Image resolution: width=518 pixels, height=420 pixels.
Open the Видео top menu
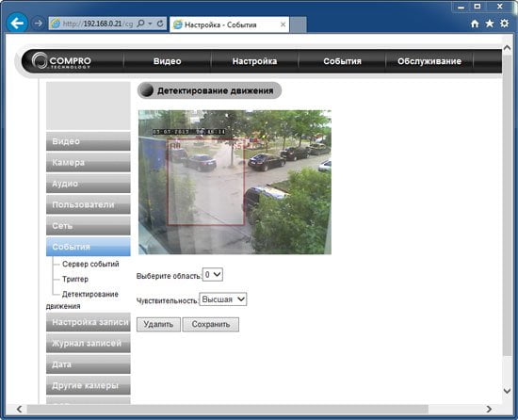(167, 61)
